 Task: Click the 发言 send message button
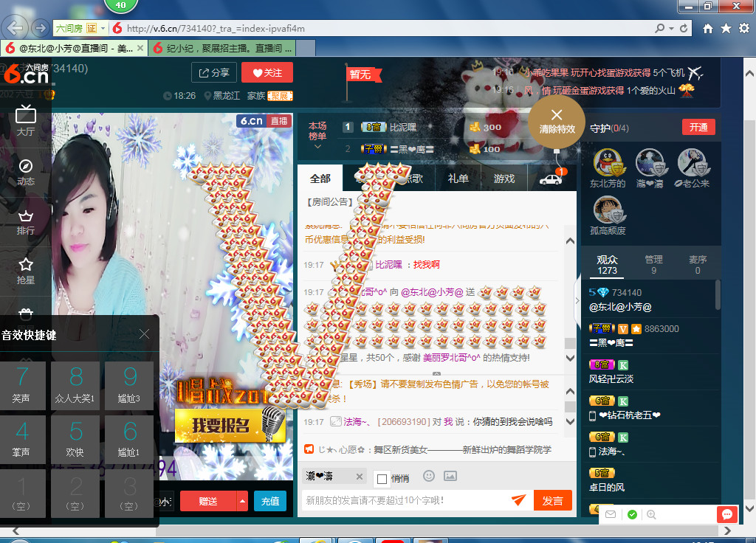(x=552, y=501)
